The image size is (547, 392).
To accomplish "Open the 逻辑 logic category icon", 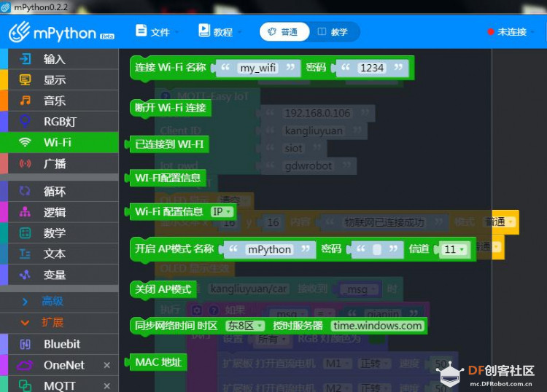I will [x=25, y=212].
